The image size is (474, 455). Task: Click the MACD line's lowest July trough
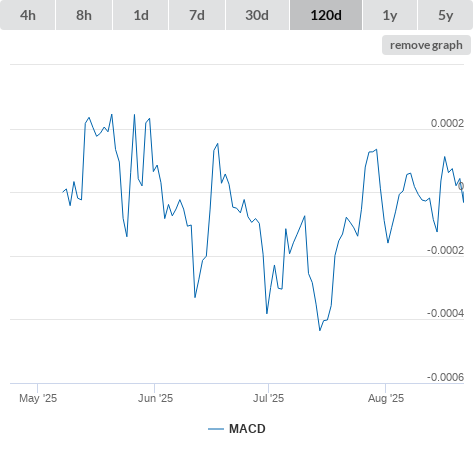click(320, 330)
